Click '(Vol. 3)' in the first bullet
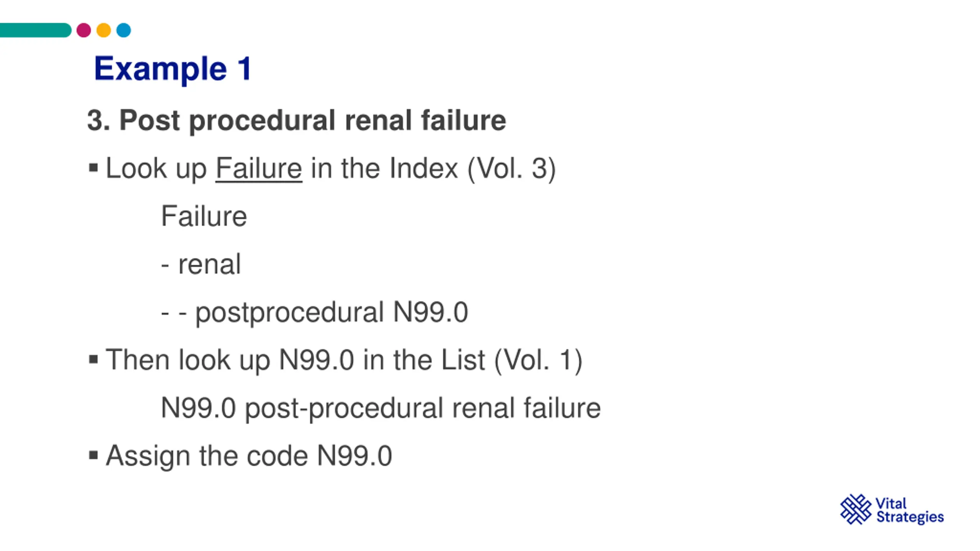 [x=511, y=168]
